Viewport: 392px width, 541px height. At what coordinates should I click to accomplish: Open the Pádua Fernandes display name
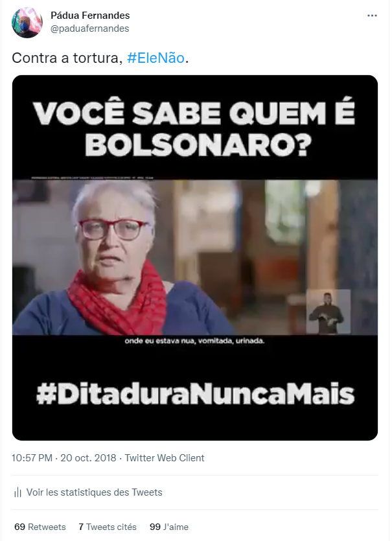click(90, 16)
